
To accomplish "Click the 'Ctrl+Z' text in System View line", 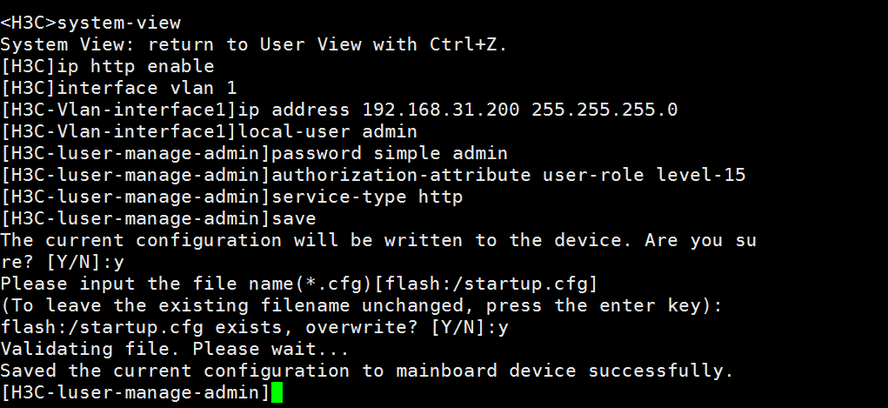I will click(x=463, y=44).
